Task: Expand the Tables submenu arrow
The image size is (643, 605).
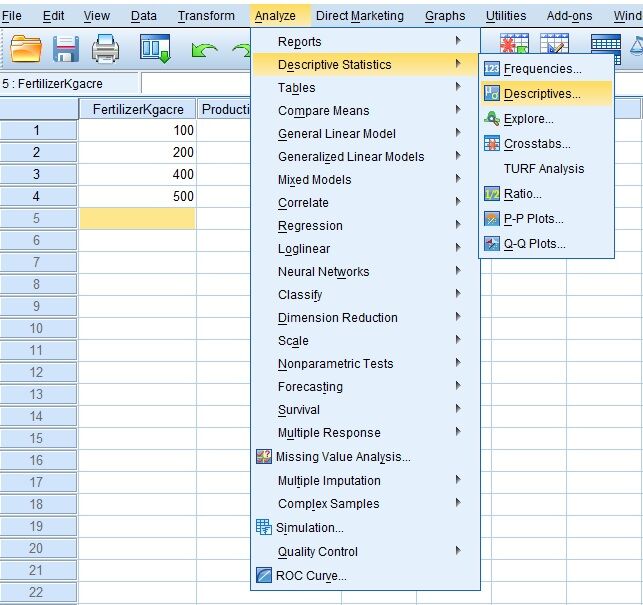Action: 458,87
